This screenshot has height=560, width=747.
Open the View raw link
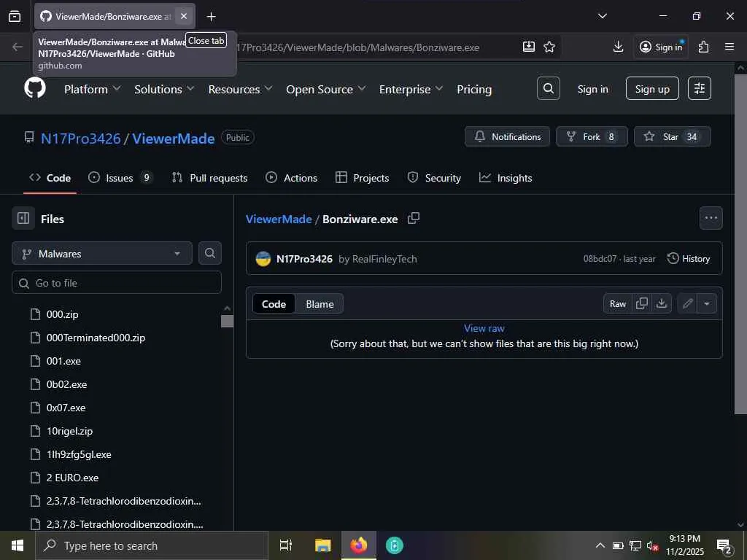point(484,328)
